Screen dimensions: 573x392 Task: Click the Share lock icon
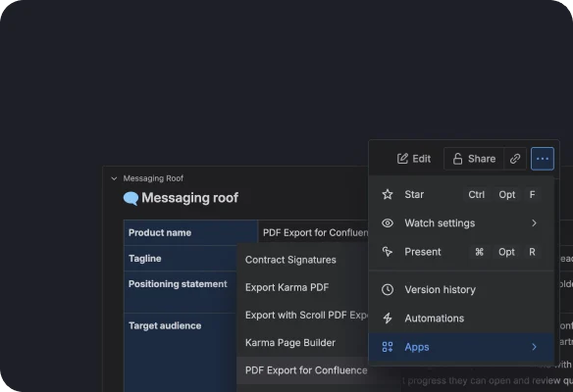[457, 159]
